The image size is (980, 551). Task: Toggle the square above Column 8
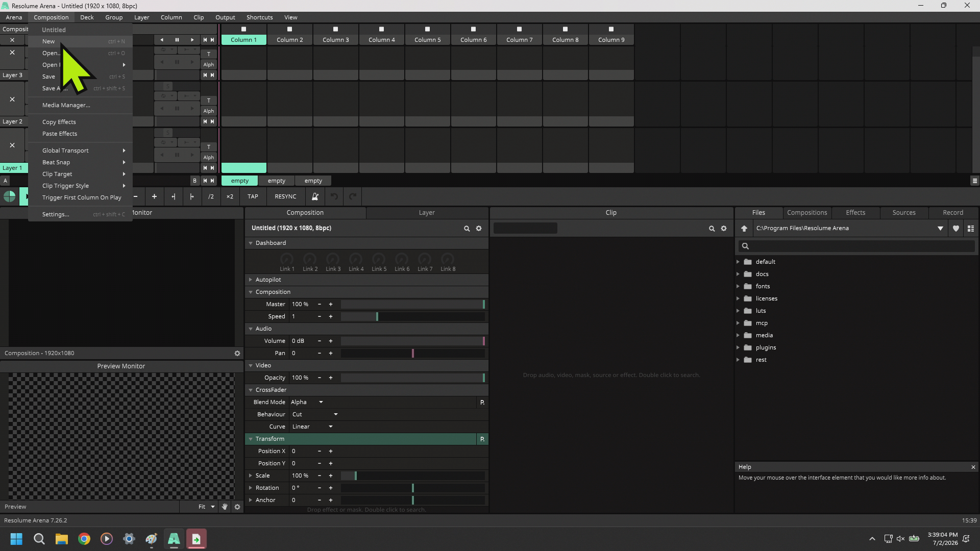(566, 29)
